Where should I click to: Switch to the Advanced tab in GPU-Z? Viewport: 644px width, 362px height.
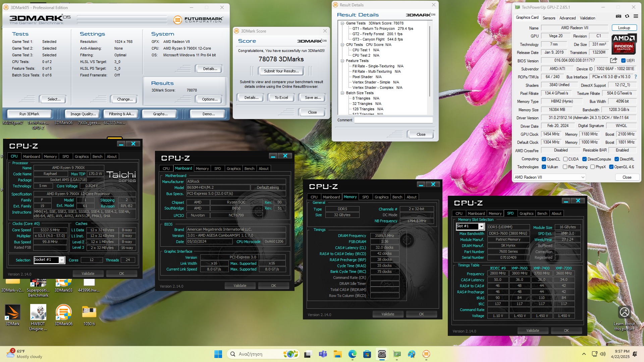(568, 18)
